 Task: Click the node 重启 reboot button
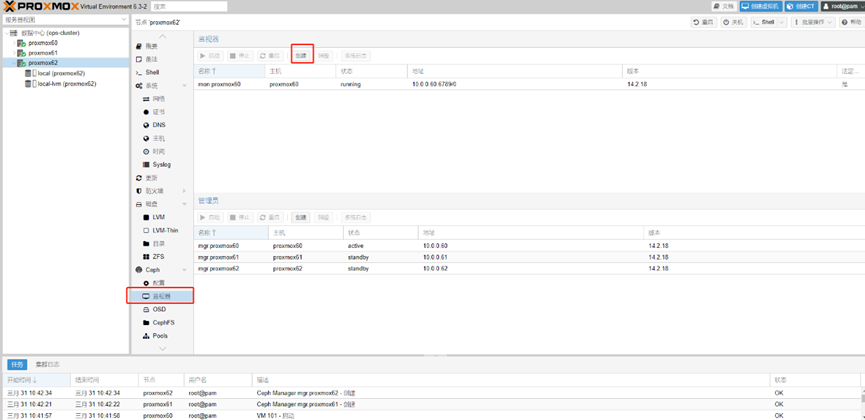704,22
